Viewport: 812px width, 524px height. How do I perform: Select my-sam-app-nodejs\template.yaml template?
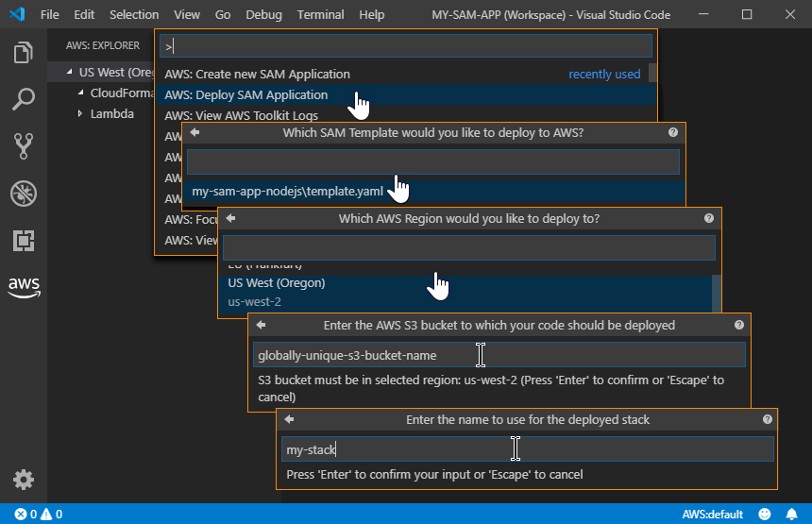click(x=434, y=191)
